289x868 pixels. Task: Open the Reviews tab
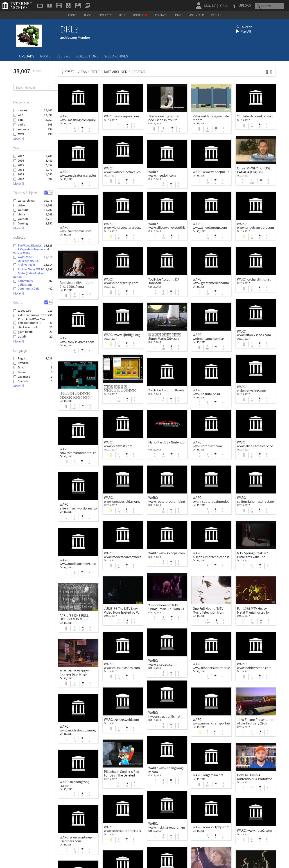(x=63, y=56)
